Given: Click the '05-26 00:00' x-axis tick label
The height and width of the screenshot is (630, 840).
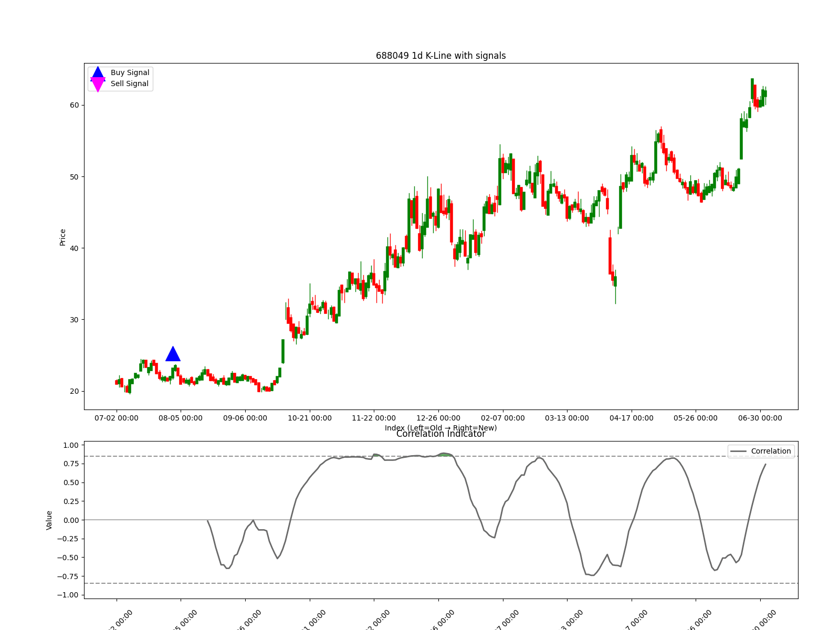Looking at the screenshot, I should pyautogui.click(x=696, y=418).
